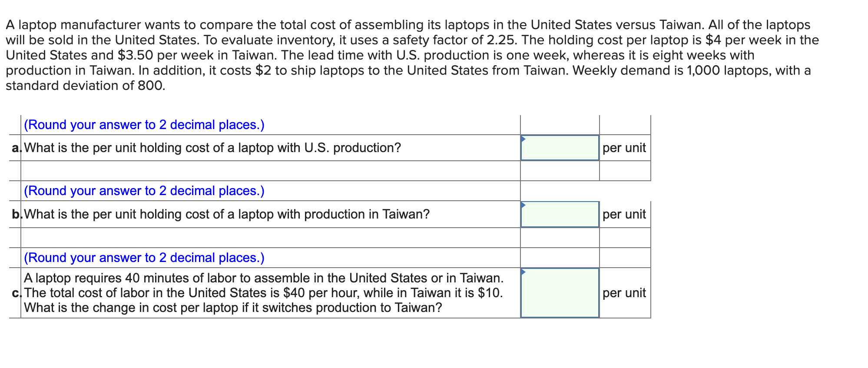Click the third 'Round your answer' instruction
Image resolution: width=868 pixels, height=368 pixels.
click(144, 258)
